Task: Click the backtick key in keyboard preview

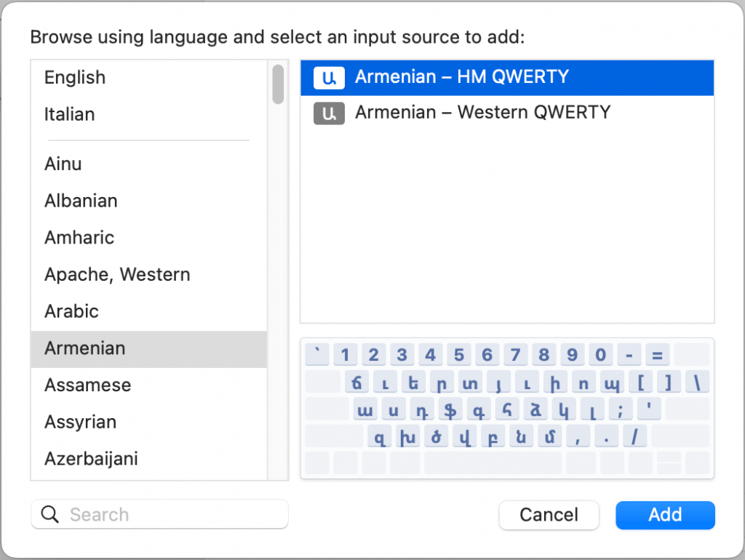Action: [x=317, y=354]
